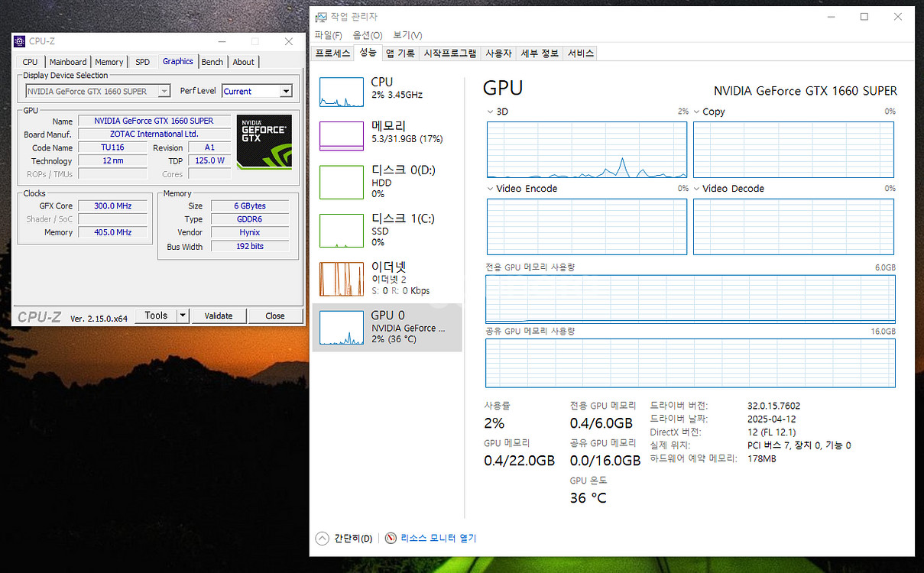Select the 성능 tab

pos(368,53)
